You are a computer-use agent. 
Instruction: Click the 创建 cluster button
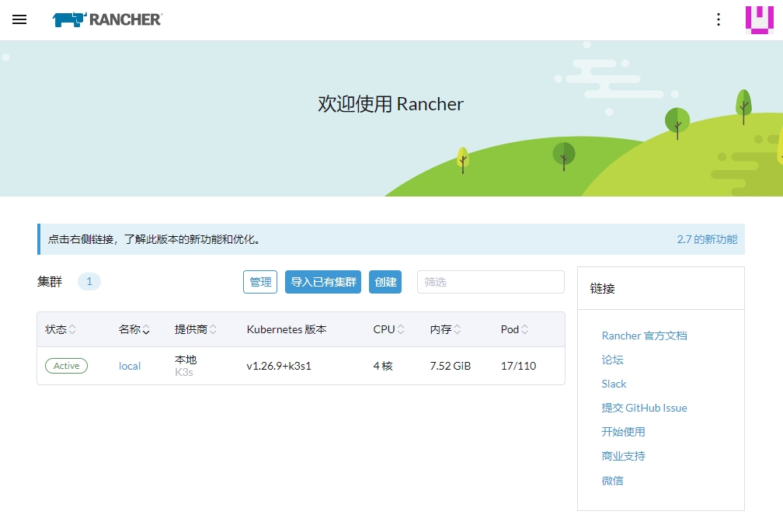[385, 282]
